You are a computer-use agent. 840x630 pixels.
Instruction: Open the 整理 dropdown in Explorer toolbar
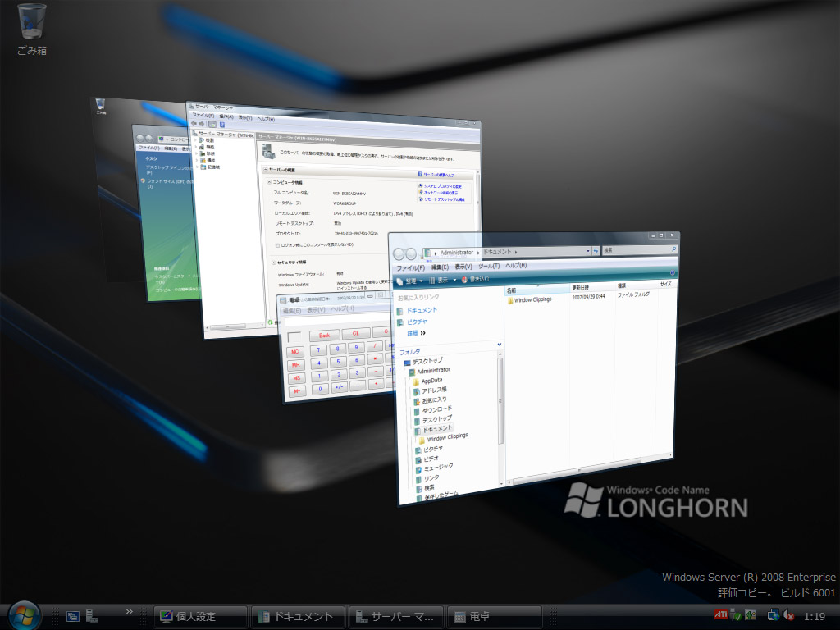(x=410, y=281)
